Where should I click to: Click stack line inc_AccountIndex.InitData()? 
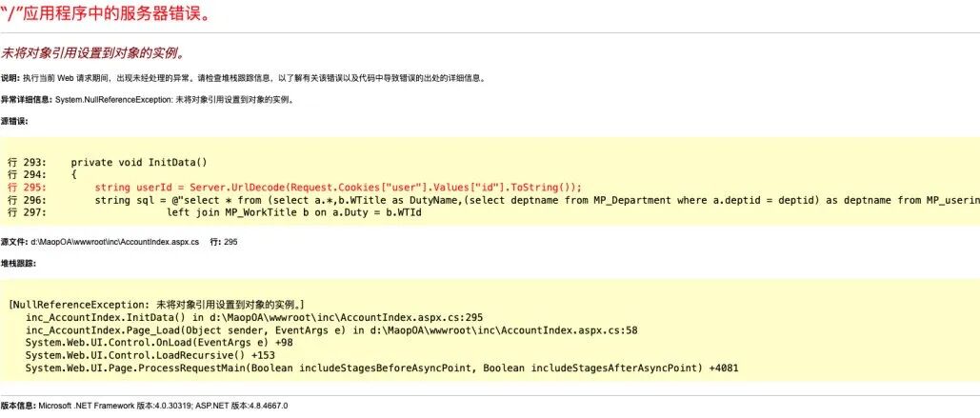(254, 317)
